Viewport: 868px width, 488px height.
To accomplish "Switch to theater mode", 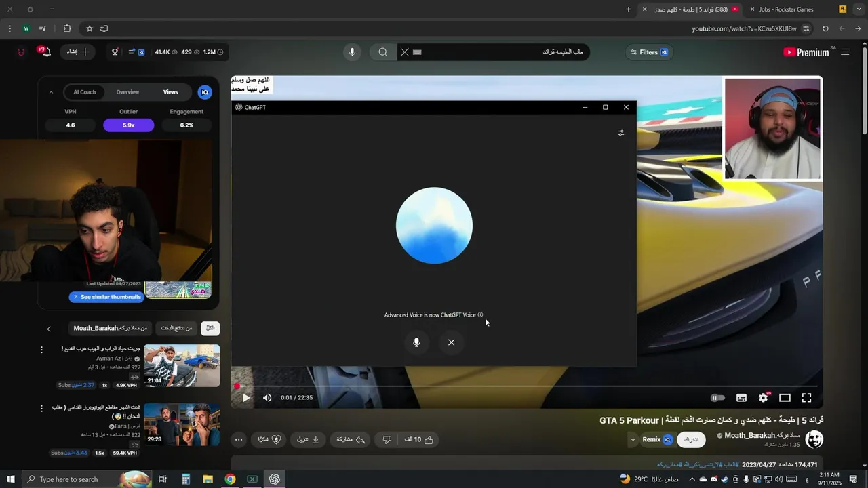I will (785, 398).
